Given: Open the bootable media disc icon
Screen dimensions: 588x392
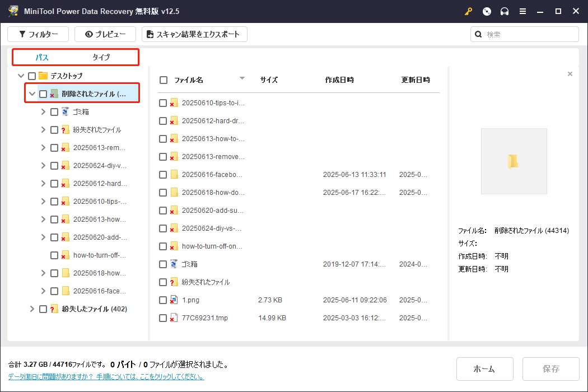Looking at the screenshot, I should (x=487, y=11).
